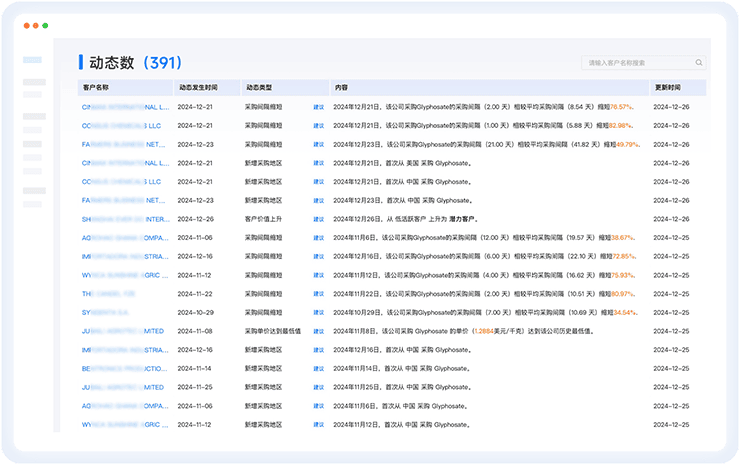Click the magnifier icon in the search box
Viewport: 740px width, 465px height.
(698, 63)
